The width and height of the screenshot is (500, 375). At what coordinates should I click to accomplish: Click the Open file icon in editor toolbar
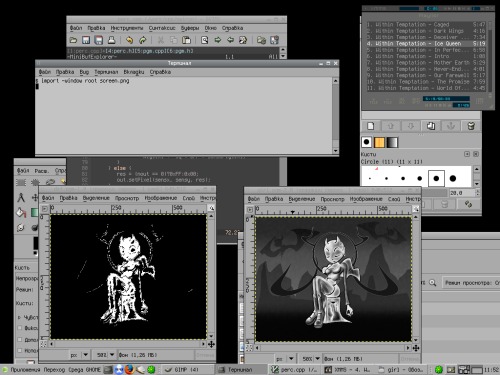click(73, 40)
